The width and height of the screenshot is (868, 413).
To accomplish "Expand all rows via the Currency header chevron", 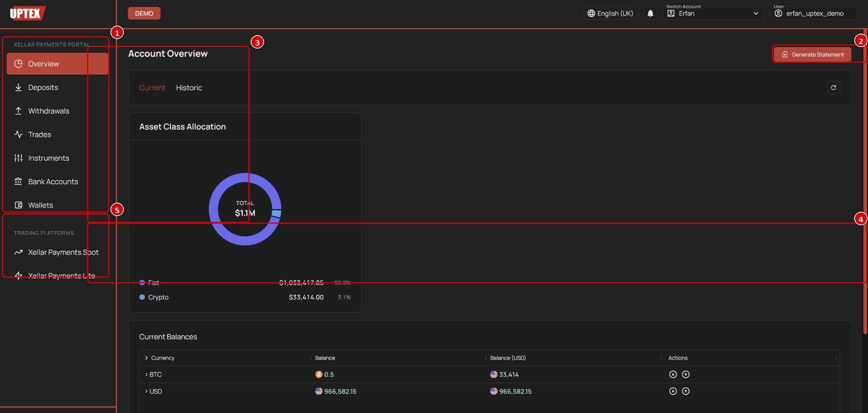I will [x=146, y=358].
